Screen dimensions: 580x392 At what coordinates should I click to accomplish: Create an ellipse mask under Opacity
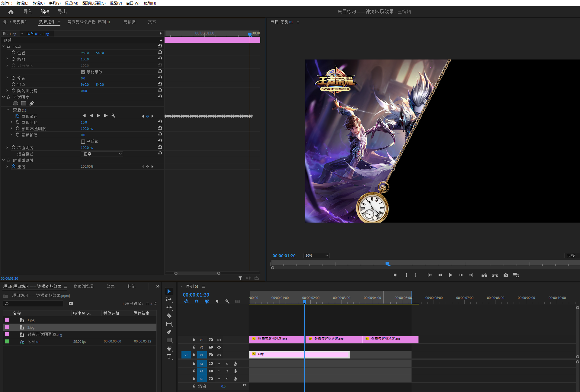(x=15, y=103)
